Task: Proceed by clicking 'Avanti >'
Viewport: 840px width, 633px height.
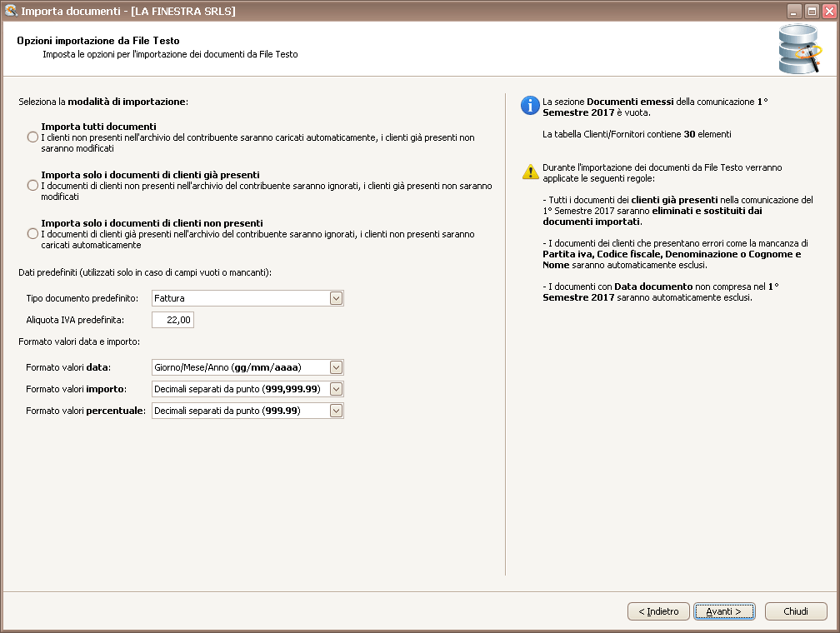Action: [x=724, y=611]
